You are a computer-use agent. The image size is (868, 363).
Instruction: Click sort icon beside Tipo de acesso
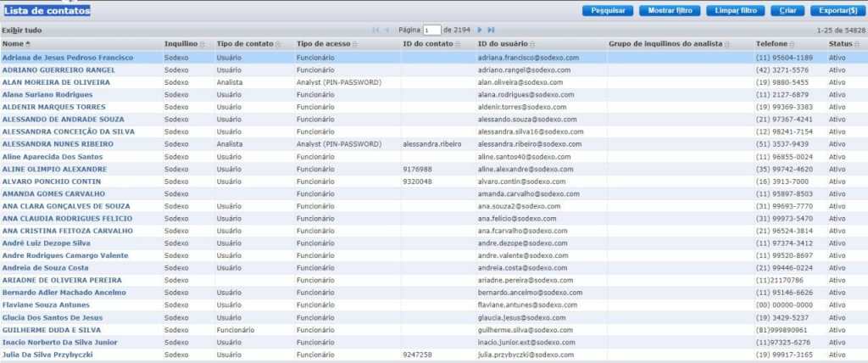tap(354, 44)
